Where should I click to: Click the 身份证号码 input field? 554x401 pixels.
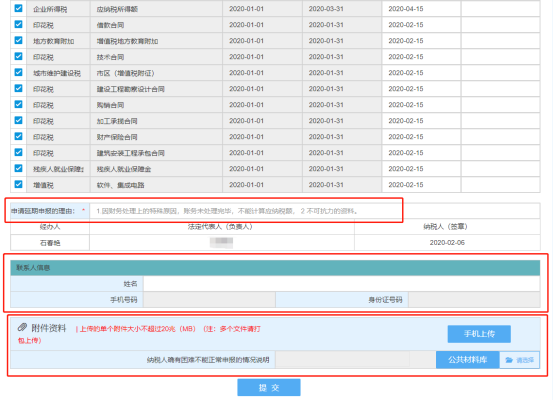[x=474, y=300]
